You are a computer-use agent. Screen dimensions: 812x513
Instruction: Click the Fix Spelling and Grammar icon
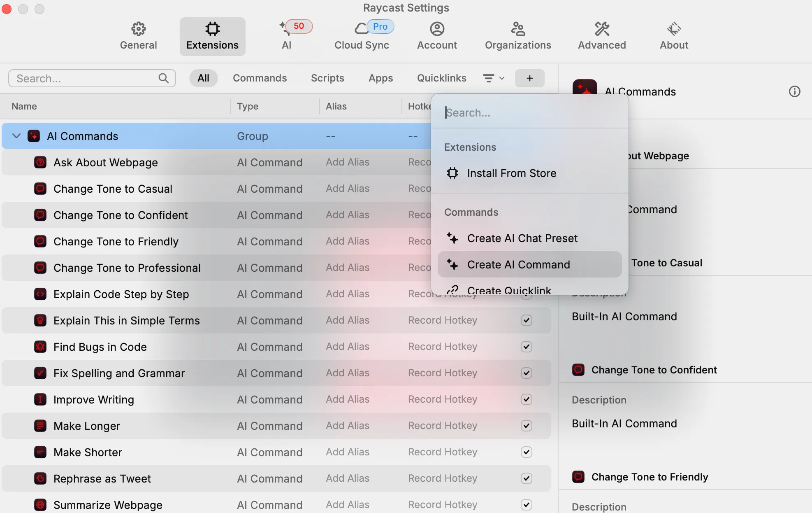coord(40,373)
